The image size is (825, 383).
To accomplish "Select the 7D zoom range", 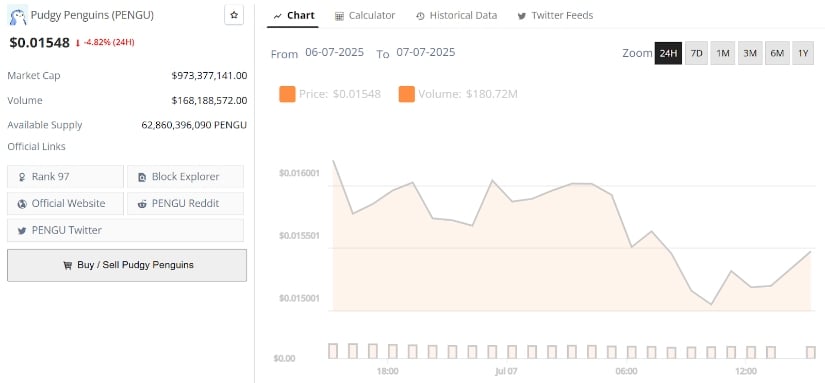I will pyautogui.click(x=696, y=53).
